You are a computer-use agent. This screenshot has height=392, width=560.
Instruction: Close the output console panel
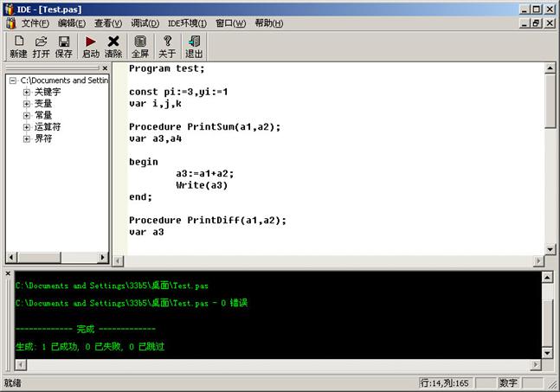[8, 273]
